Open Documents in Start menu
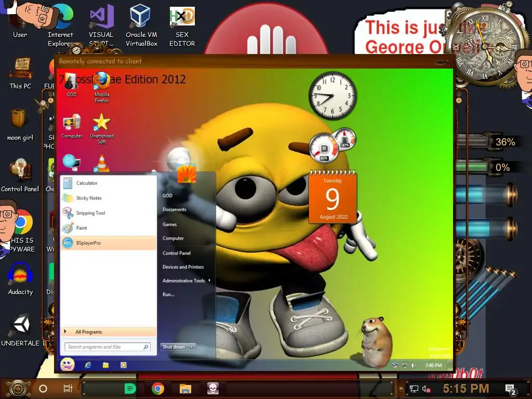The height and width of the screenshot is (399, 532). point(175,210)
